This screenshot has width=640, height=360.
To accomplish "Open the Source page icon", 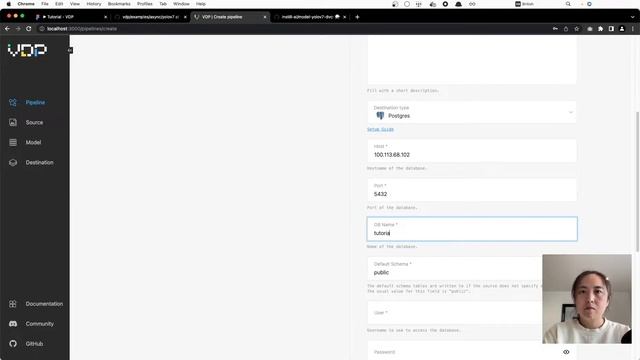I will click(13, 122).
